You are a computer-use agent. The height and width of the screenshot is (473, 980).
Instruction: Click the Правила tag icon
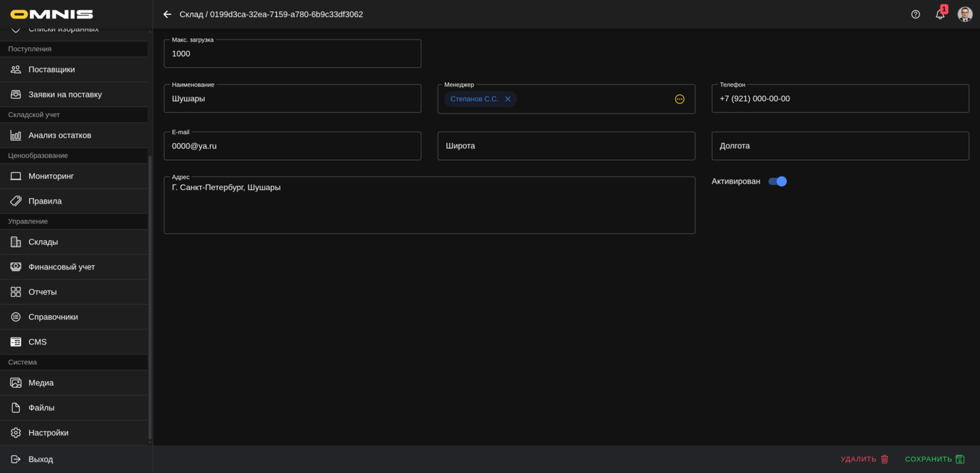click(16, 201)
